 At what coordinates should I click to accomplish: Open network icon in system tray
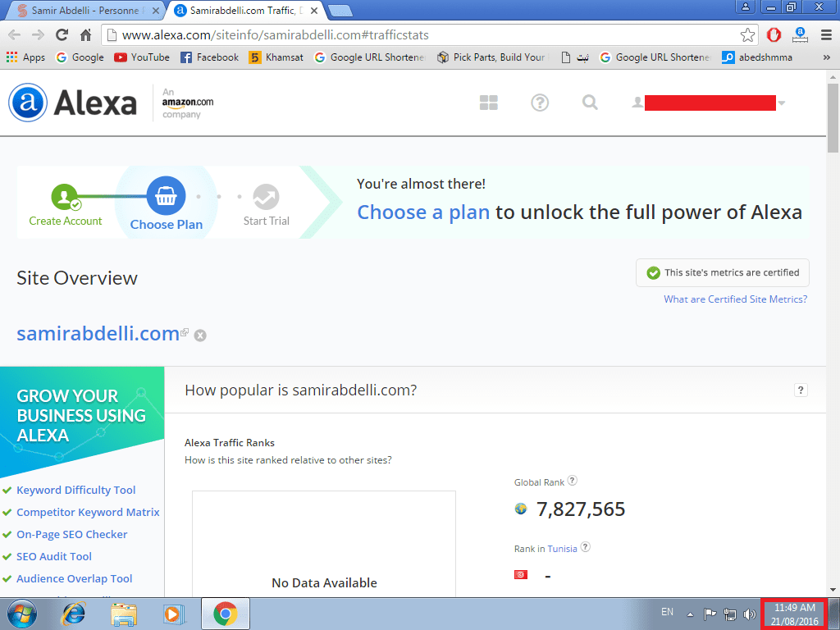point(729,614)
